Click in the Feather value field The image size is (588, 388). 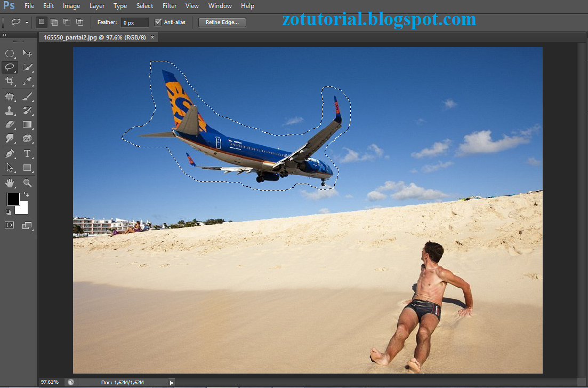coord(135,22)
